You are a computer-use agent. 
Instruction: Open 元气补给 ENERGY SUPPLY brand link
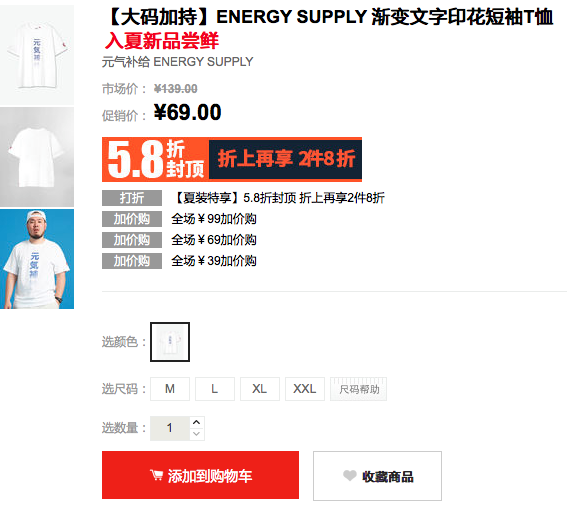[177, 62]
